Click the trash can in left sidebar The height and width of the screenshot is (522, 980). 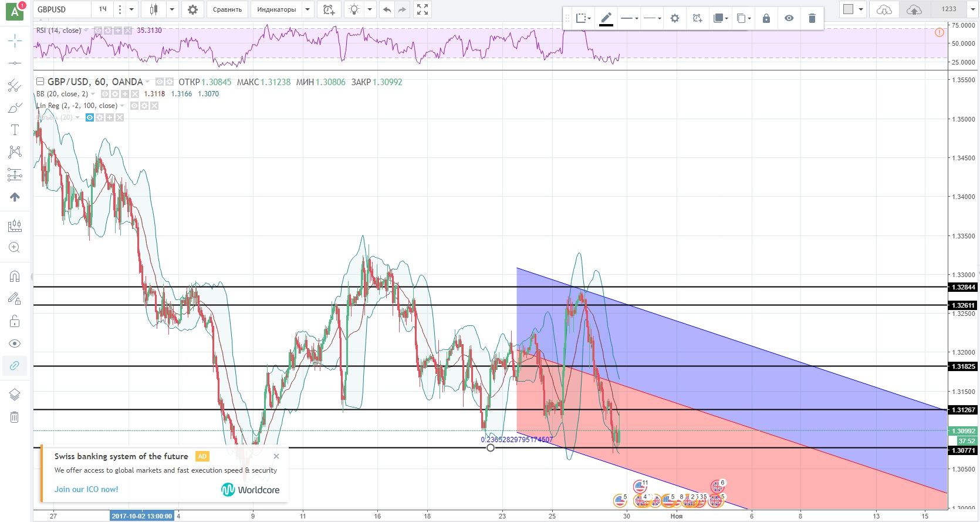(15, 417)
